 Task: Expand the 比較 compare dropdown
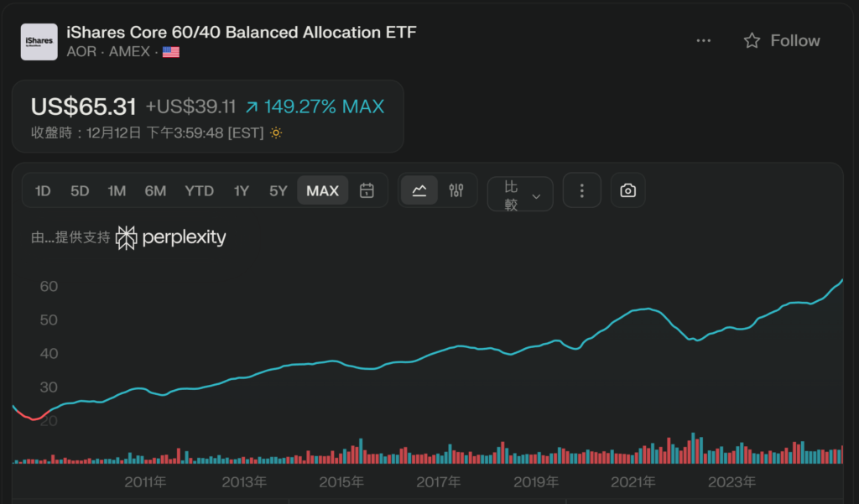(x=520, y=195)
